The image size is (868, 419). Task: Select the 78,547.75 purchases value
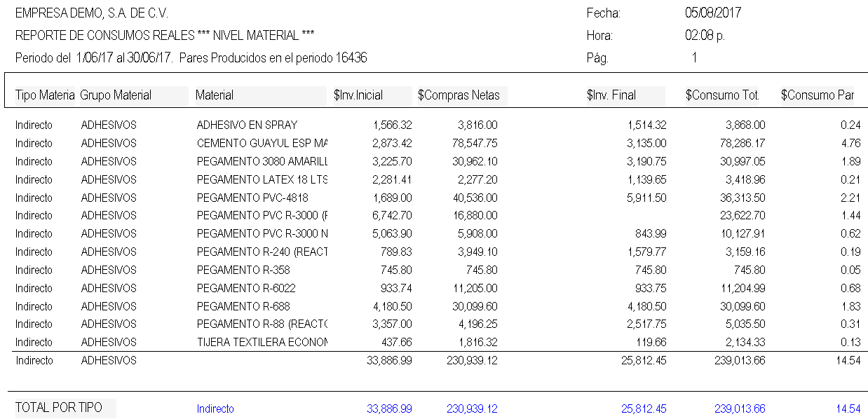click(x=472, y=144)
